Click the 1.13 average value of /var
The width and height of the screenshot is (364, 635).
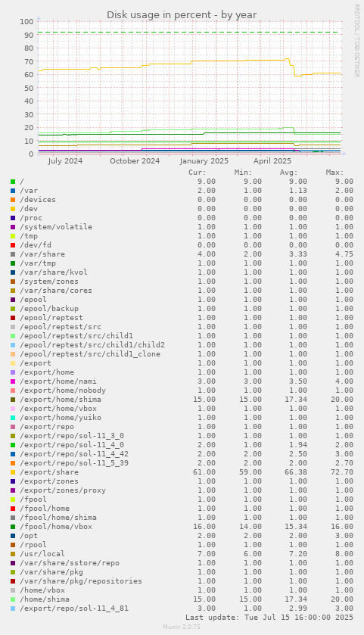click(298, 191)
